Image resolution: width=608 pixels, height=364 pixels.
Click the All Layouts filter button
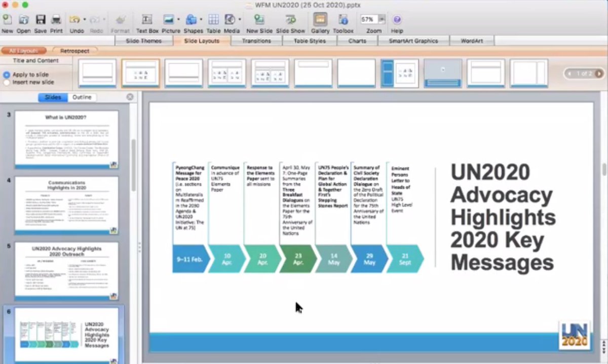24,51
